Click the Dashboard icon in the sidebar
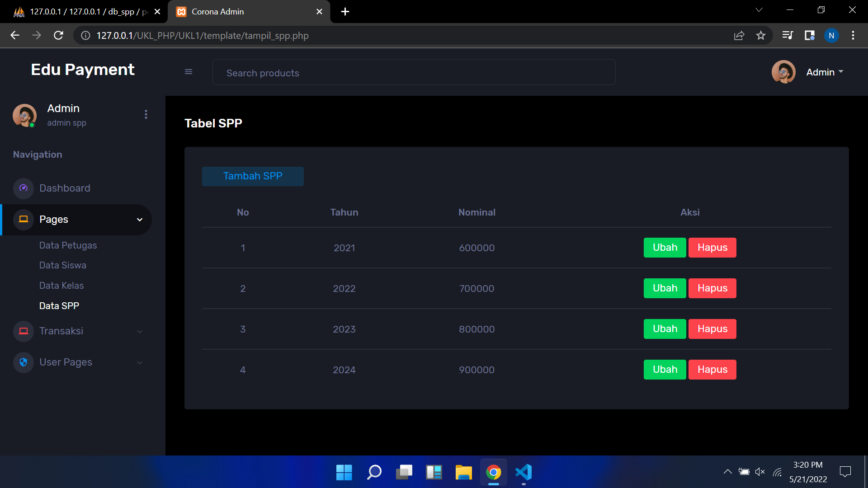The image size is (868, 488). pos(23,188)
